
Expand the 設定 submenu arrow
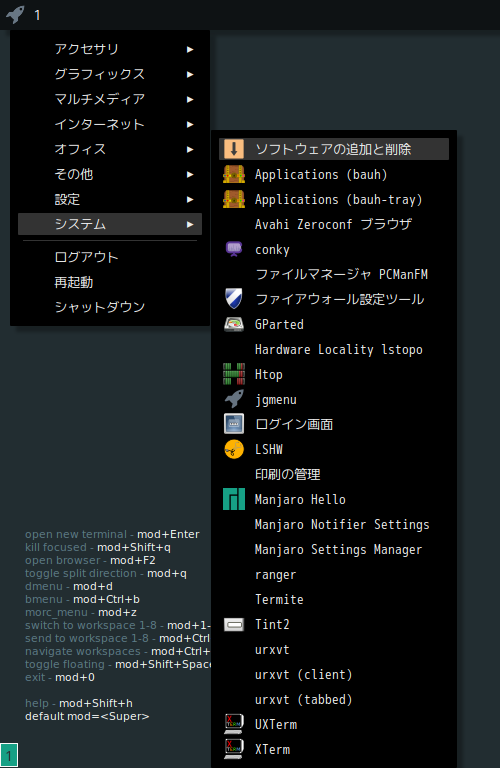coord(190,199)
